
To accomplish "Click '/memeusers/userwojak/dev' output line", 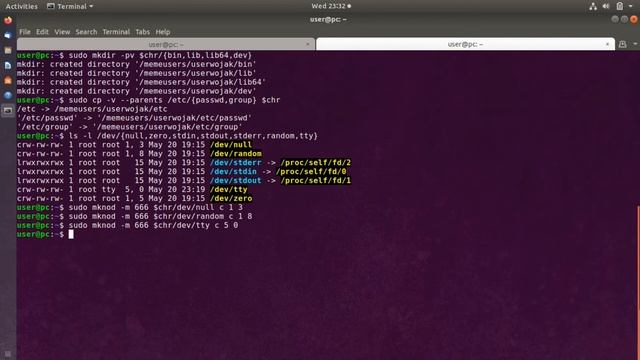I will [x=137, y=91].
